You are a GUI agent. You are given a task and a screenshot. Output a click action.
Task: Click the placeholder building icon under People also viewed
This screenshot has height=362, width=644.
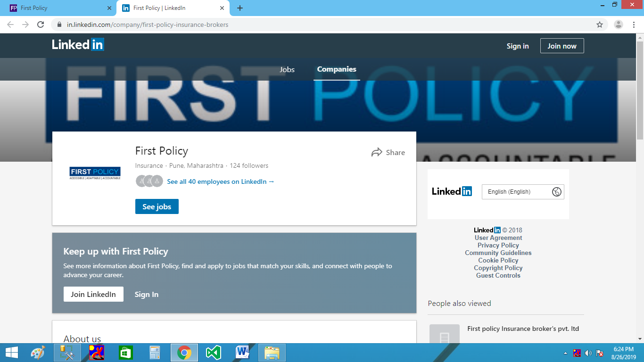(444, 334)
